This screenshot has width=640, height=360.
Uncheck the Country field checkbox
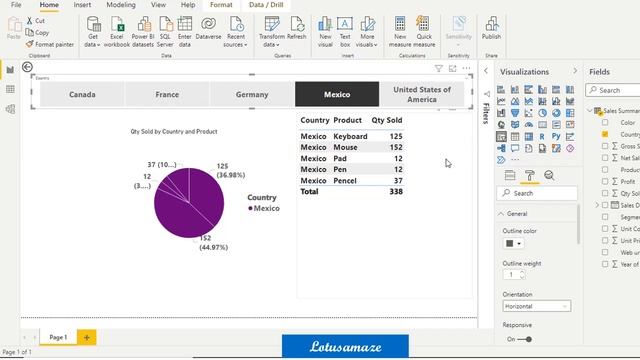(x=605, y=134)
